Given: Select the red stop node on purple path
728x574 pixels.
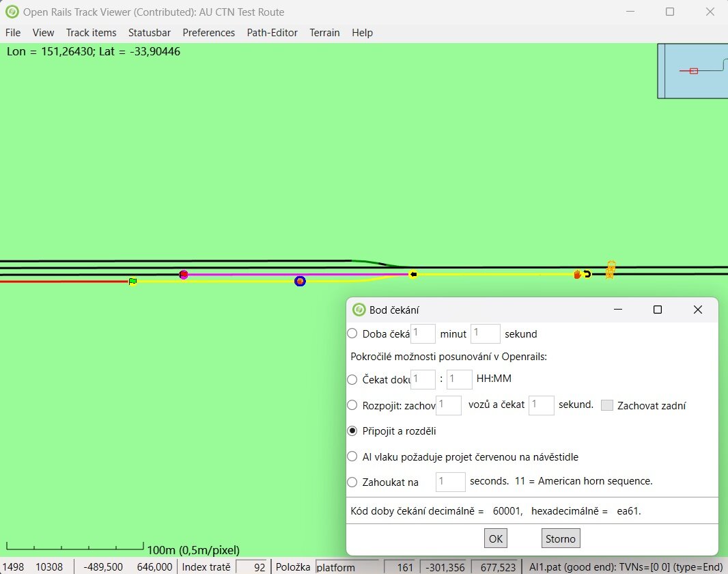Looking at the screenshot, I should [183, 275].
